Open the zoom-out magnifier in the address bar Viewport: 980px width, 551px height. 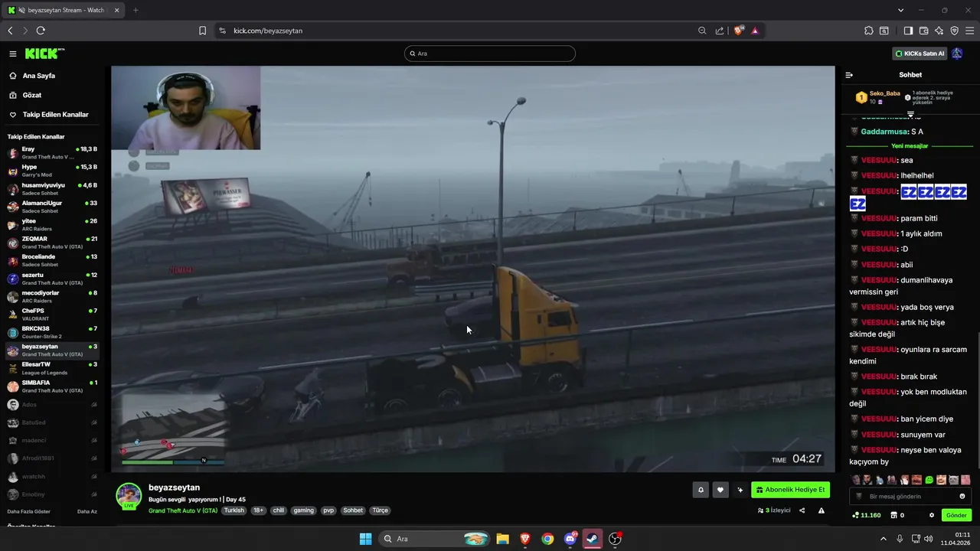pyautogui.click(x=702, y=31)
